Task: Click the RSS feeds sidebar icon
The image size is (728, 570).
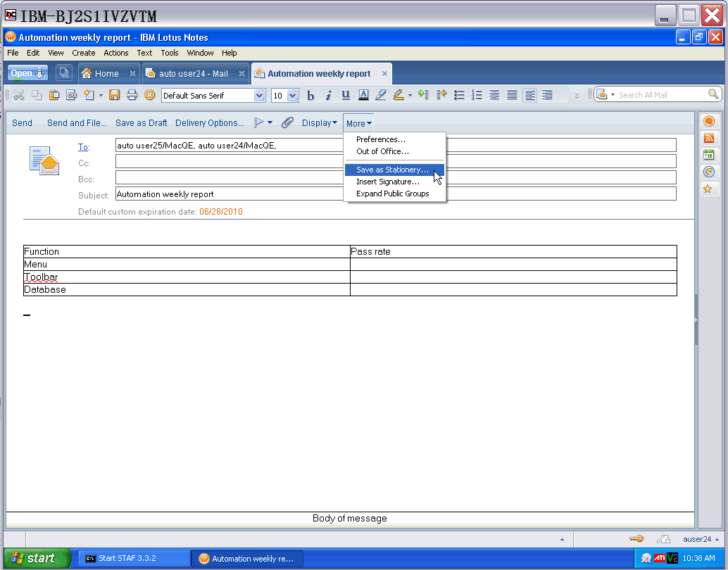Action: pos(708,139)
